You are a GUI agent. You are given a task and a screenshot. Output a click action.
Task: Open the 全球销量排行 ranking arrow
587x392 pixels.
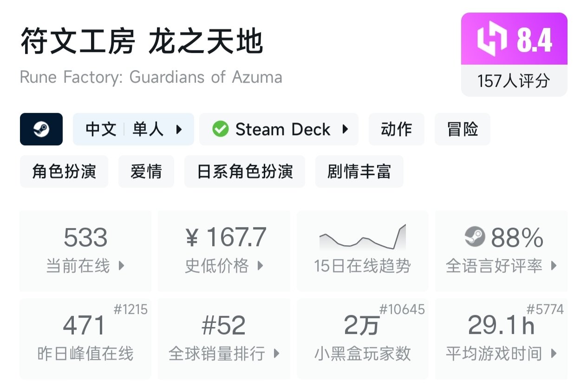(x=277, y=354)
